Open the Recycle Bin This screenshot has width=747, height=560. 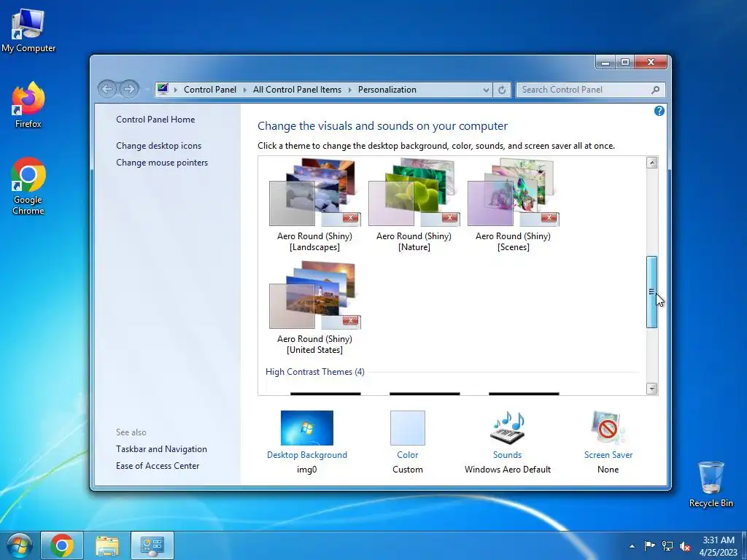point(711,484)
